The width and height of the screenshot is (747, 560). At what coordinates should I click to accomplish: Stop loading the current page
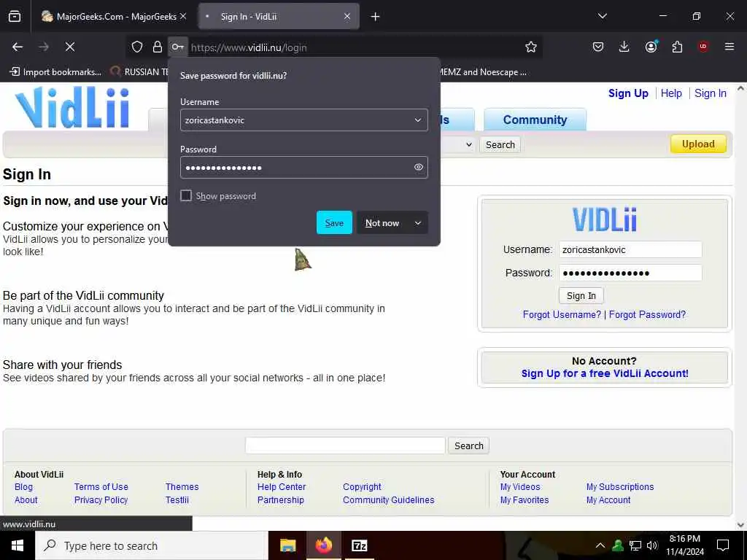point(70,47)
